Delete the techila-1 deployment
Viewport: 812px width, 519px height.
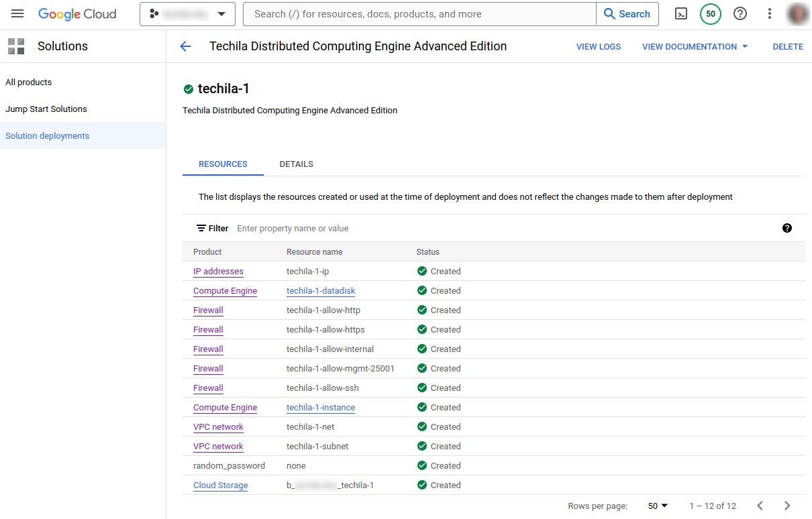pos(788,47)
